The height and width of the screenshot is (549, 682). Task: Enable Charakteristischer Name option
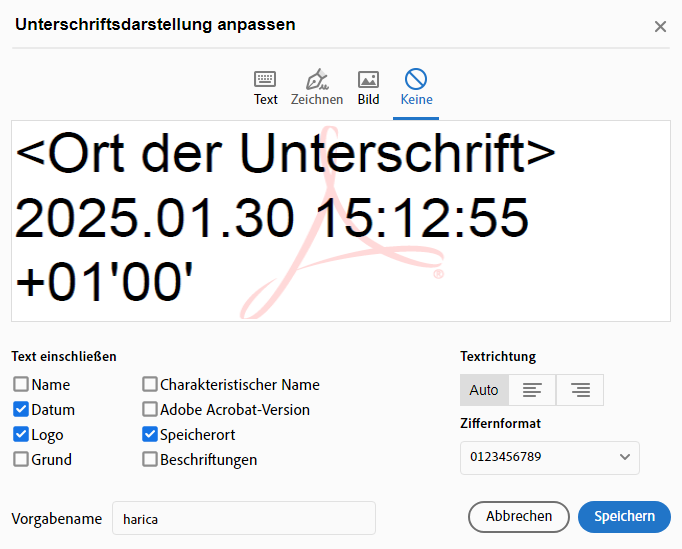[x=150, y=385]
